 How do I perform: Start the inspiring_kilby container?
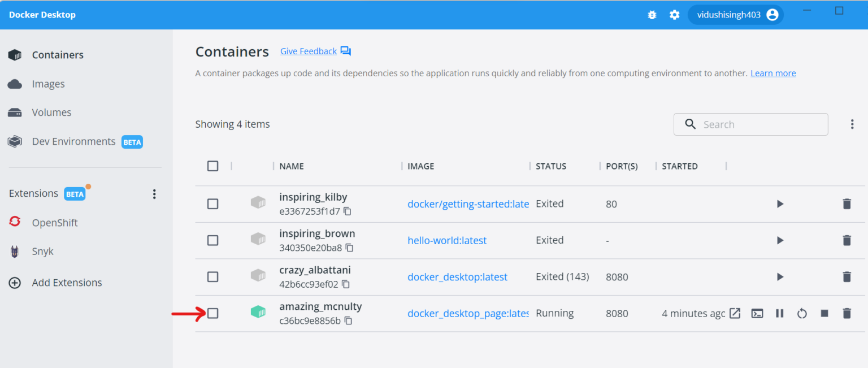point(780,204)
